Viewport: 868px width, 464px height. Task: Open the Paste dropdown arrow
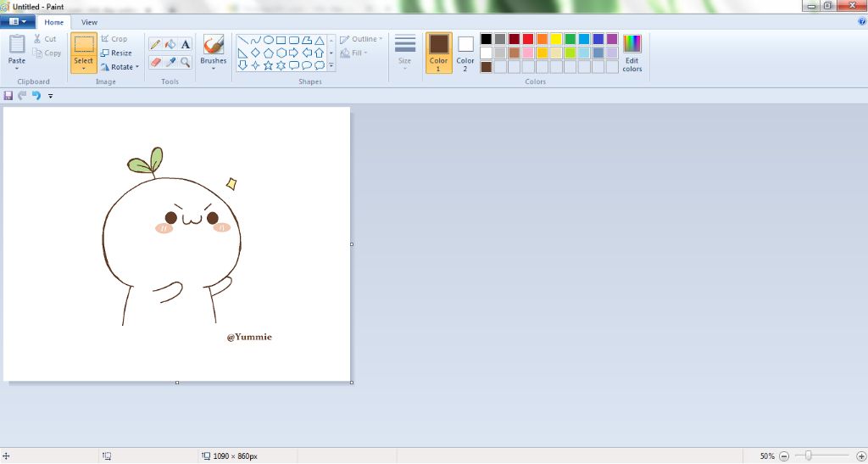click(17, 69)
